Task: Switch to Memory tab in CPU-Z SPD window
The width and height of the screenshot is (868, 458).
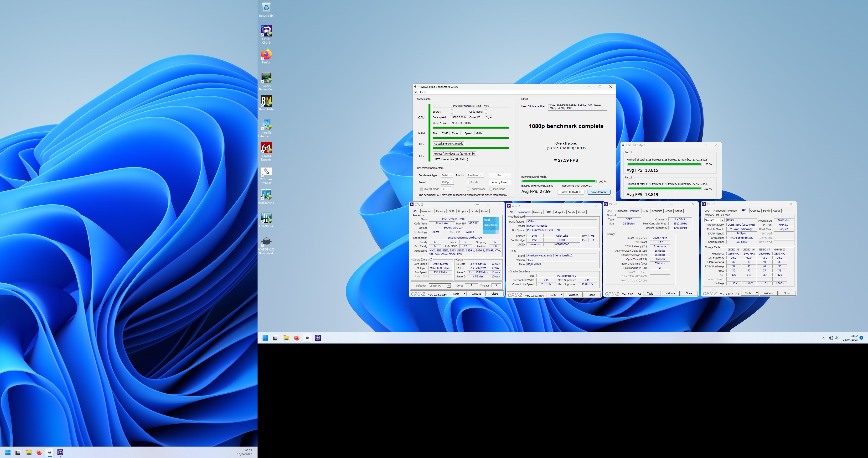Action: 733,211
